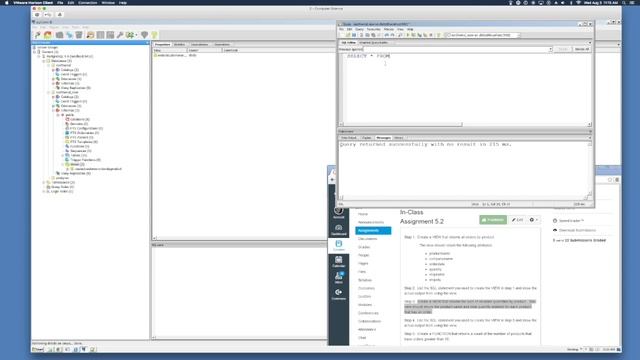640x360 pixels.
Task: Click Delete All button for previous queries
Action: [x=582, y=49]
